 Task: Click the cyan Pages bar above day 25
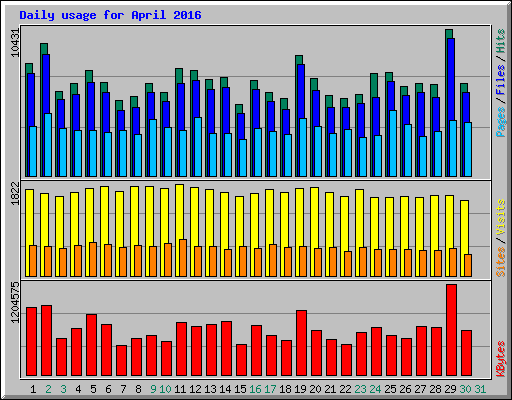[393, 143]
